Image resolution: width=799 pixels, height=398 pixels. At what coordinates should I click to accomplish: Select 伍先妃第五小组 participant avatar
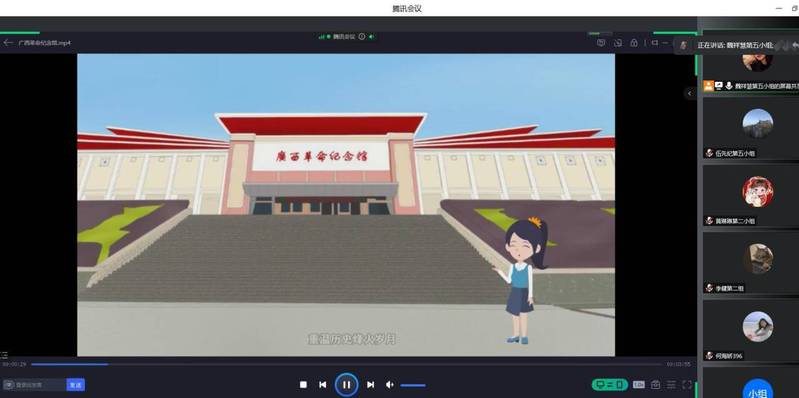tap(758, 124)
